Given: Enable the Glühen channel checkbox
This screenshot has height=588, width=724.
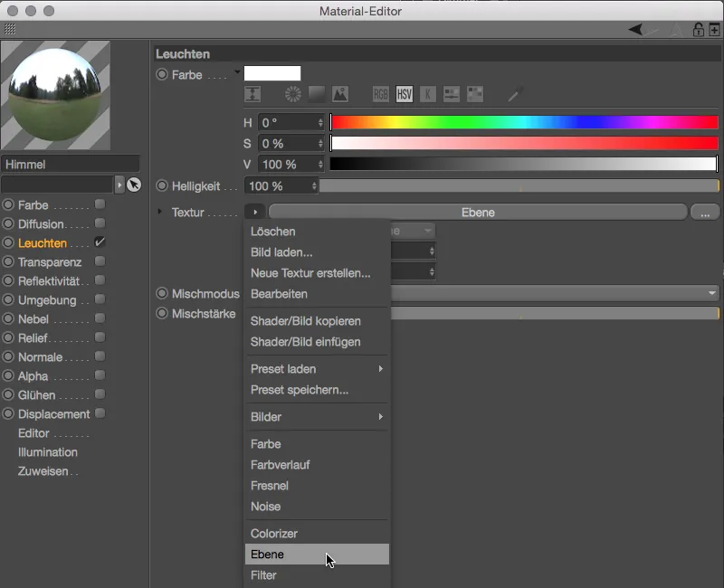Looking at the screenshot, I should click(x=100, y=394).
